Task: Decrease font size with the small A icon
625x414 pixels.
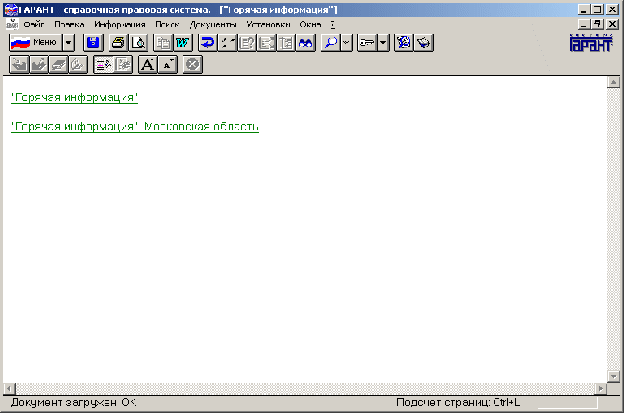Action: [x=168, y=65]
